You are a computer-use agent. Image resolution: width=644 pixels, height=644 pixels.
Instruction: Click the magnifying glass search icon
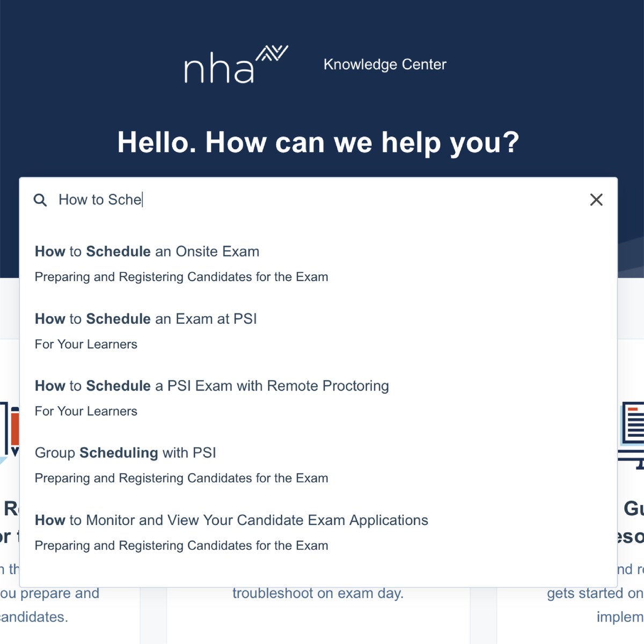click(x=40, y=200)
